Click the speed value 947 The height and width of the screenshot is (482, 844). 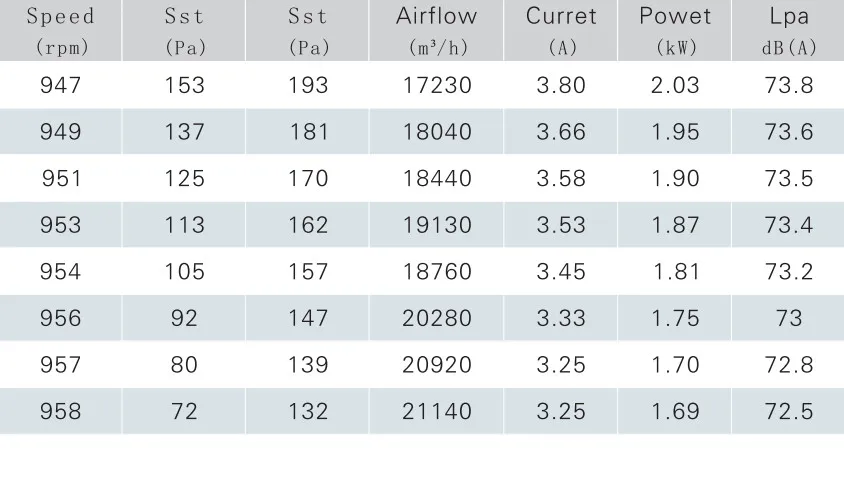[x=61, y=85]
